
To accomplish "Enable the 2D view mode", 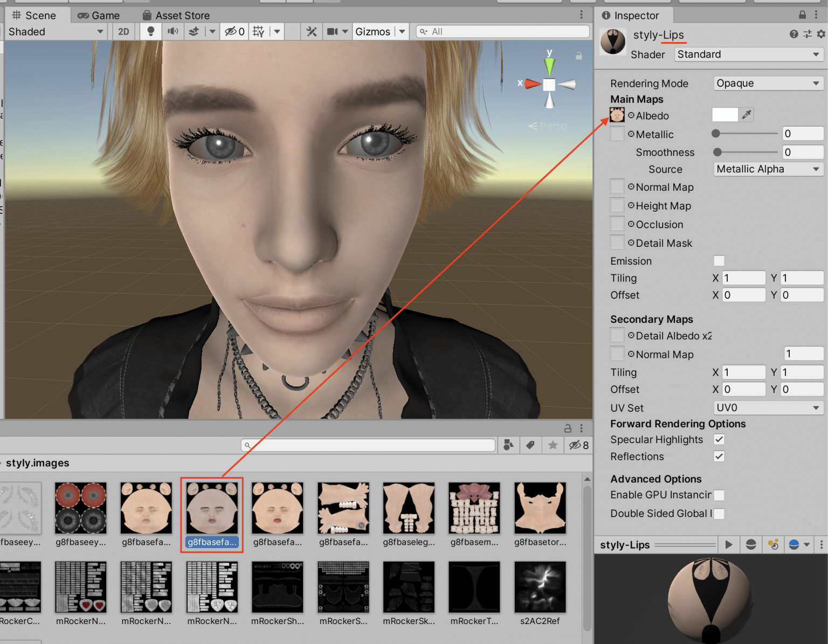I will (122, 31).
